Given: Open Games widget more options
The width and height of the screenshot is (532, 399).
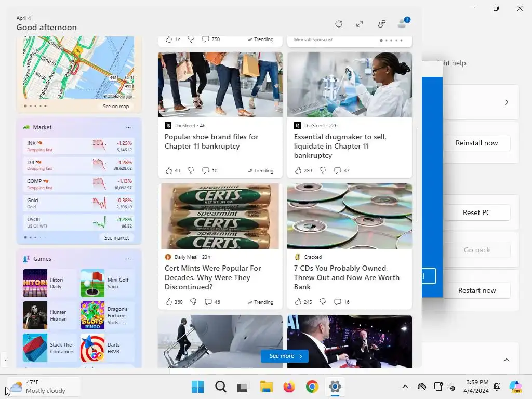Looking at the screenshot, I should tap(128, 259).
